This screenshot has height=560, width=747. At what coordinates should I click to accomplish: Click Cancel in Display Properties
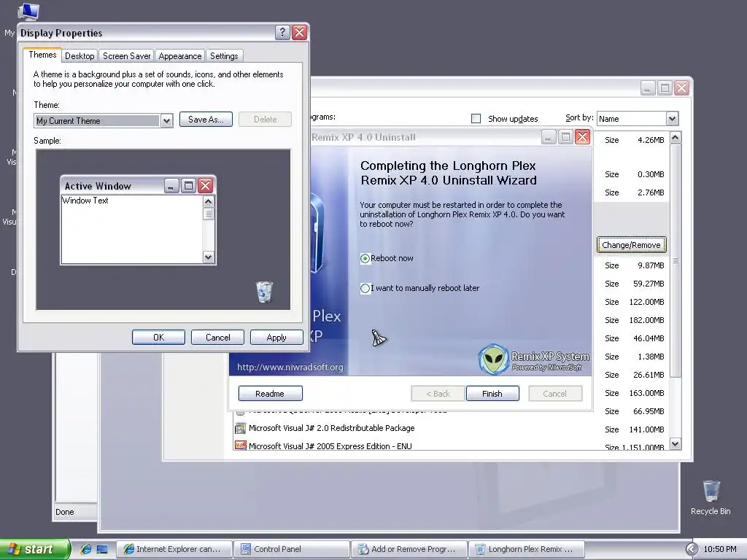pyautogui.click(x=217, y=338)
